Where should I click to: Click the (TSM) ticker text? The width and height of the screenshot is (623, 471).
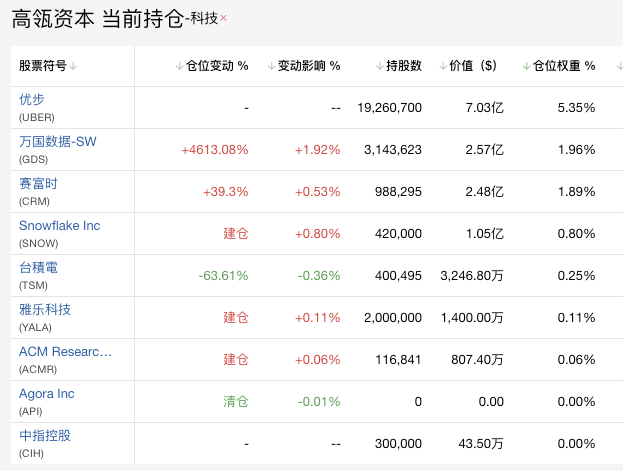click(x=33, y=286)
